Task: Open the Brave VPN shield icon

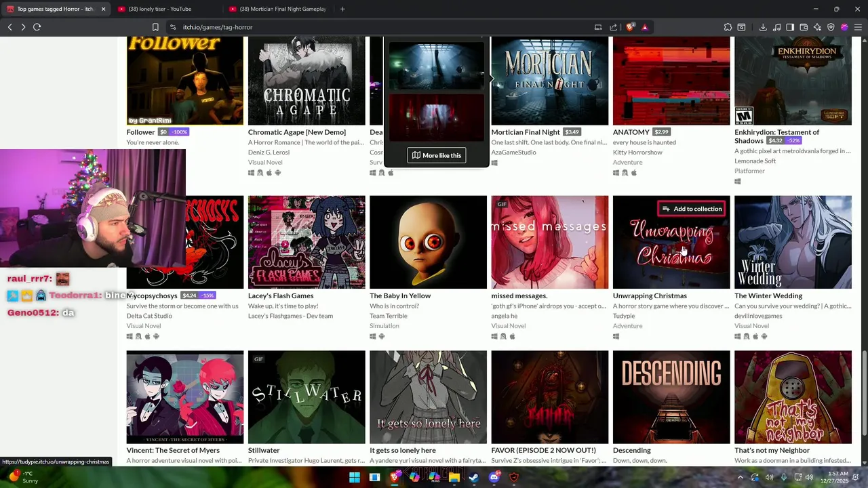Action: pyautogui.click(x=831, y=27)
